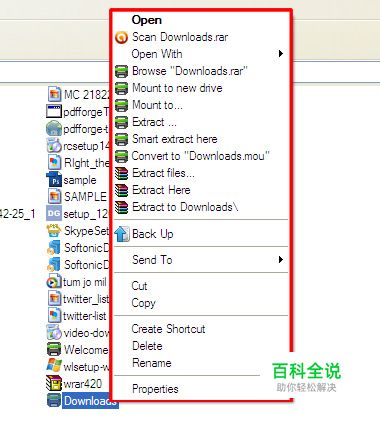Select the highlighted Downloads file name
The height and width of the screenshot is (423, 380).
pos(90,401)
